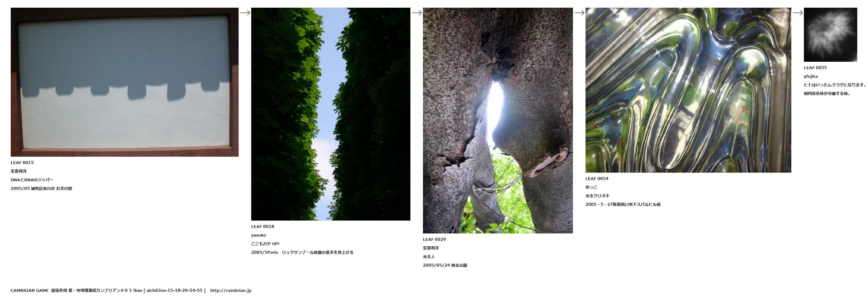Click the CAMBRIAN GAME footer title
The height and width of the screenshot is (298, 868).
pyautogui.click(x=30, y=291)
